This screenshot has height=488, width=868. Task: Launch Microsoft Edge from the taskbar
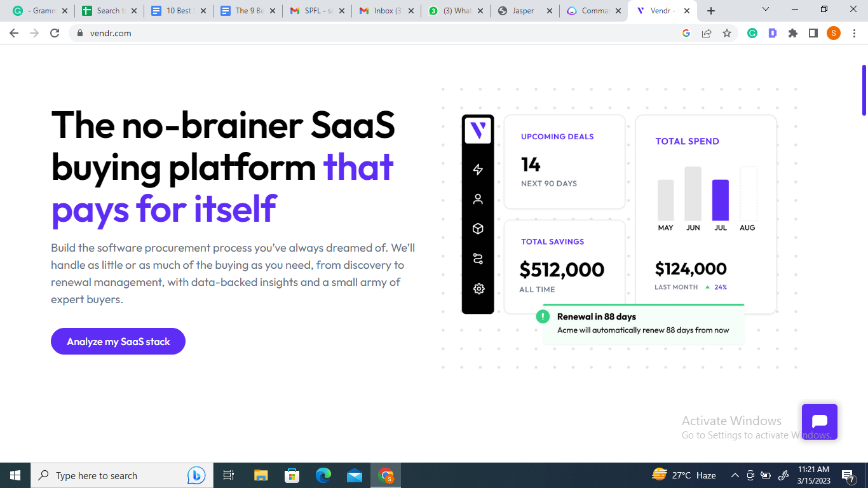pyautogui.click(x=323, y=475)
